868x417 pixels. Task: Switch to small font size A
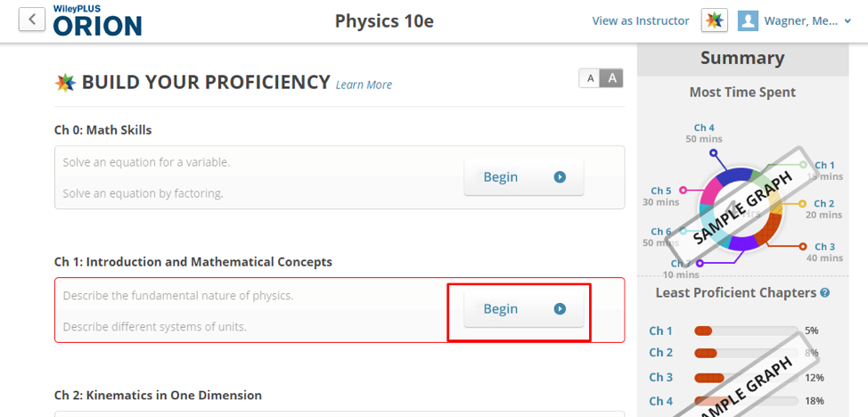coord(591,78)
